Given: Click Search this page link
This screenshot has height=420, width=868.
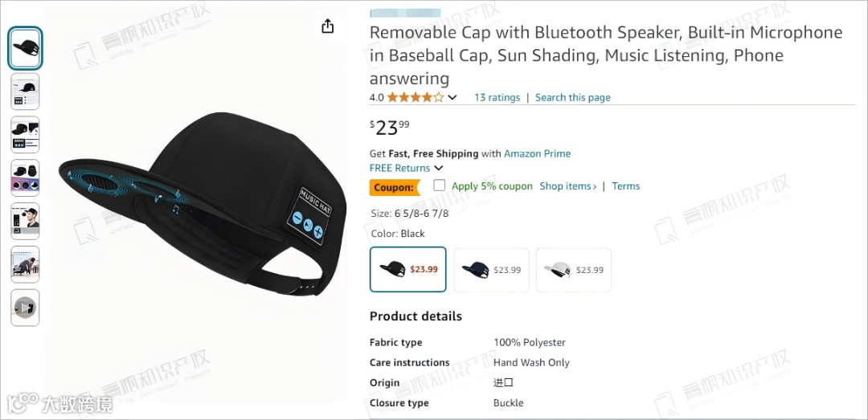Looking at the screenshot, I should [x=572, y=97].
